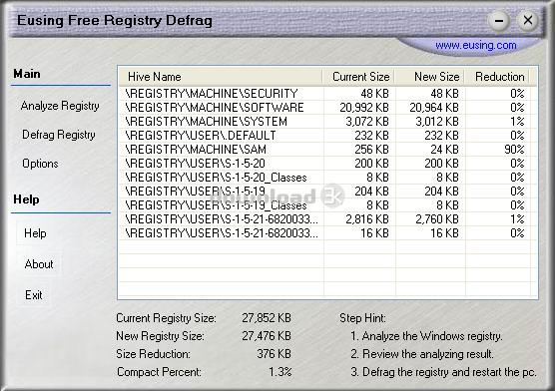
Task: Click the Analyze Registry option
Action: (x=60, y=106)
